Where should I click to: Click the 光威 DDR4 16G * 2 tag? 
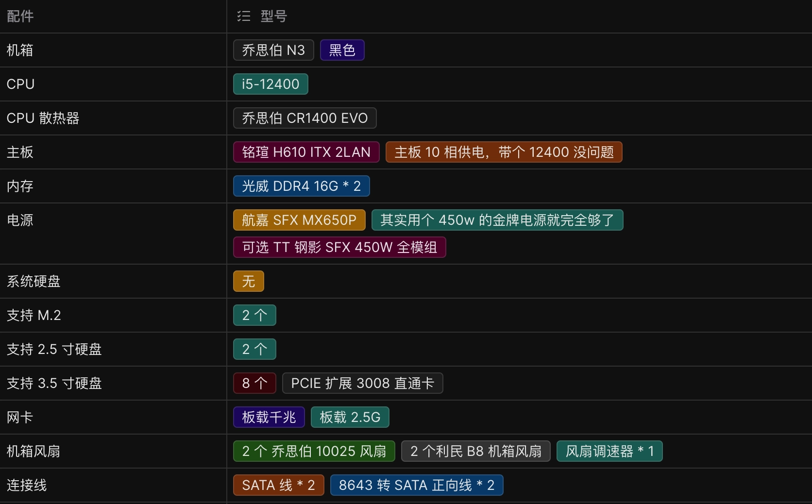[302, 186]
